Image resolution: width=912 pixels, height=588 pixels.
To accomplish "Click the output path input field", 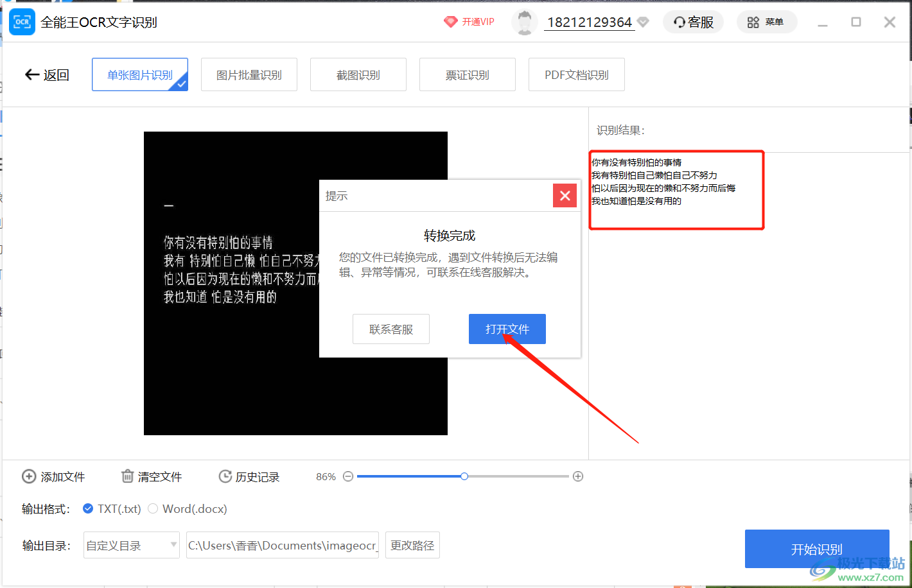I will 283,545.
